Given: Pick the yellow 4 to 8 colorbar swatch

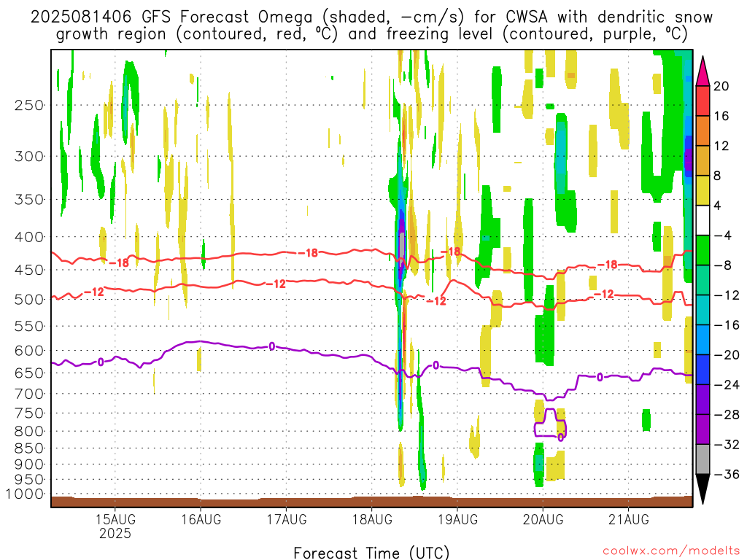Looking at the screenshot, I should 703,190.
